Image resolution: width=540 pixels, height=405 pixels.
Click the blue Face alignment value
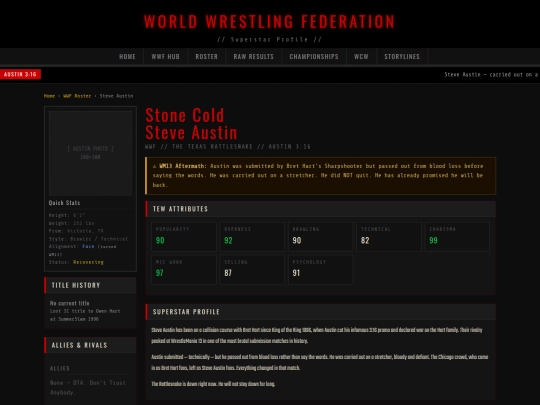point(88,247)
